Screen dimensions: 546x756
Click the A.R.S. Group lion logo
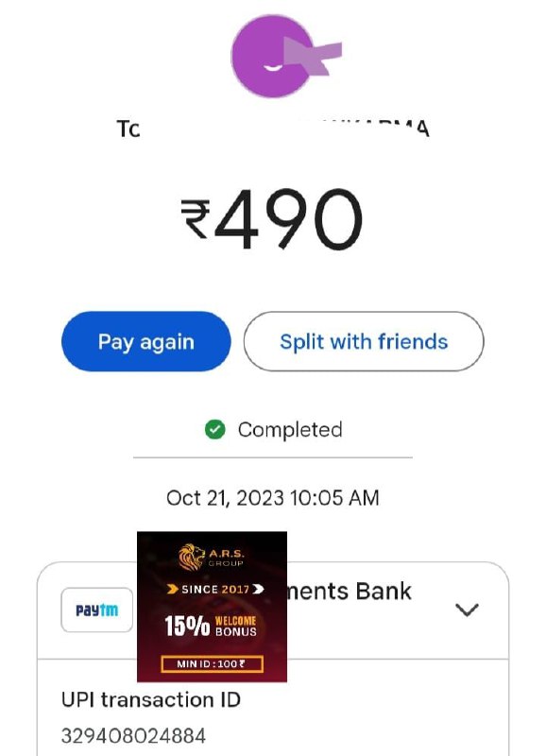(x=192, y=557)
